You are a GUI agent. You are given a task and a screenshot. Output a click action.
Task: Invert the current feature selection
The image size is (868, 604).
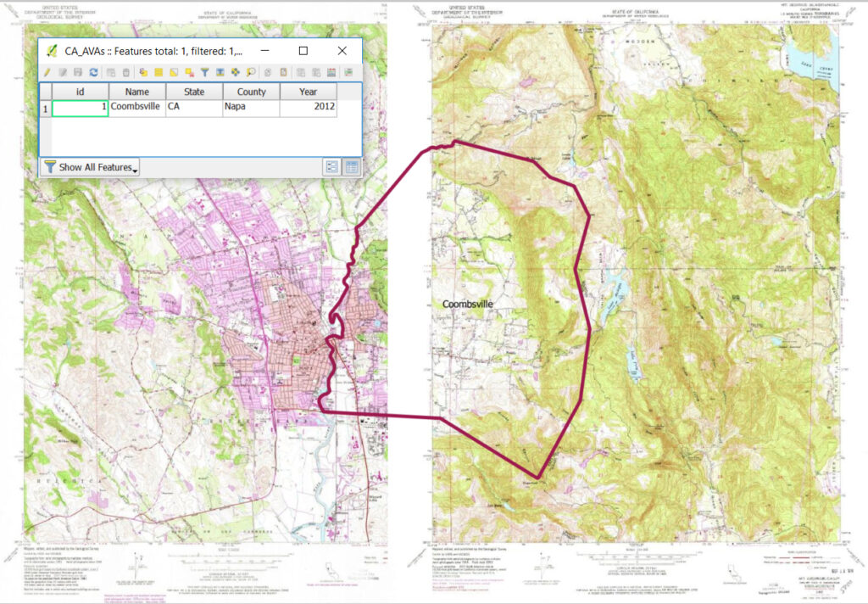(x=174, y=72)
